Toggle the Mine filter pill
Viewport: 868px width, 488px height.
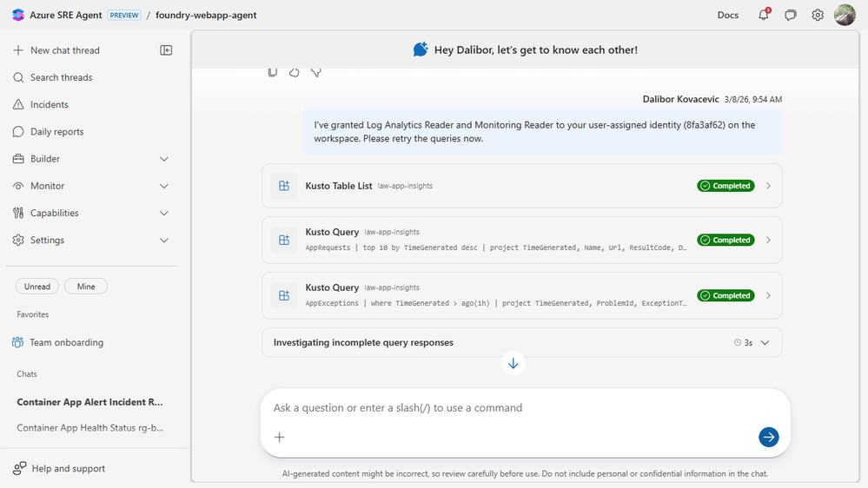[86, 287]
